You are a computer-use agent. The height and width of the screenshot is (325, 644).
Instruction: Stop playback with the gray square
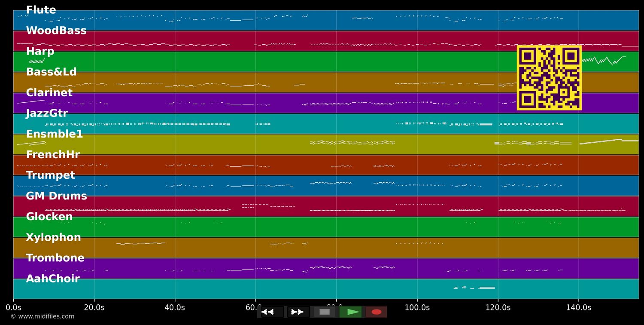[325, 312]
